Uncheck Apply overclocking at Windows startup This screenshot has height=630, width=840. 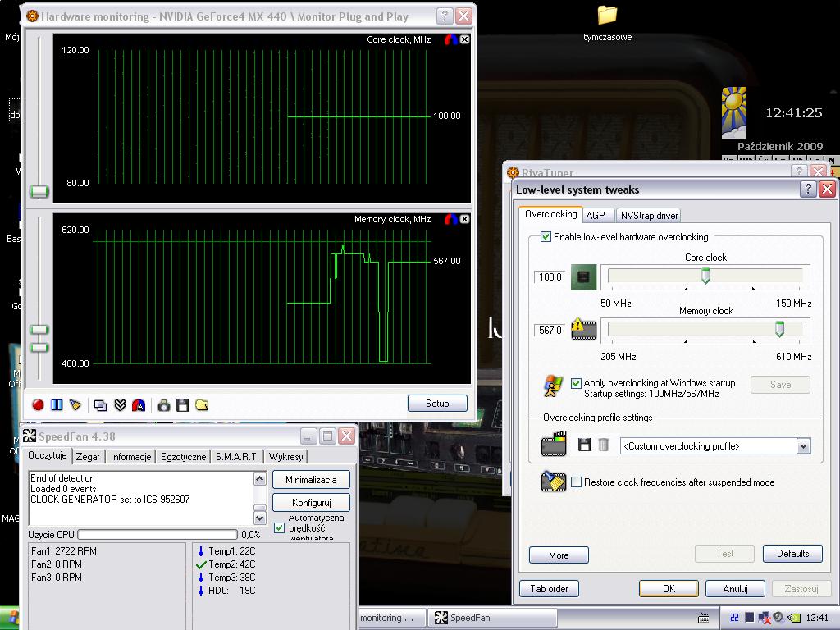click(x=576, y=383)
